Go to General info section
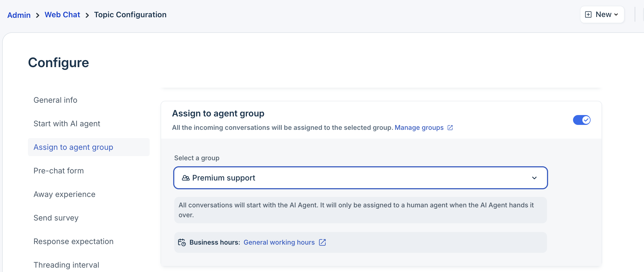The width and height of the screenshot is (644, 272). (x=55, y=100)
